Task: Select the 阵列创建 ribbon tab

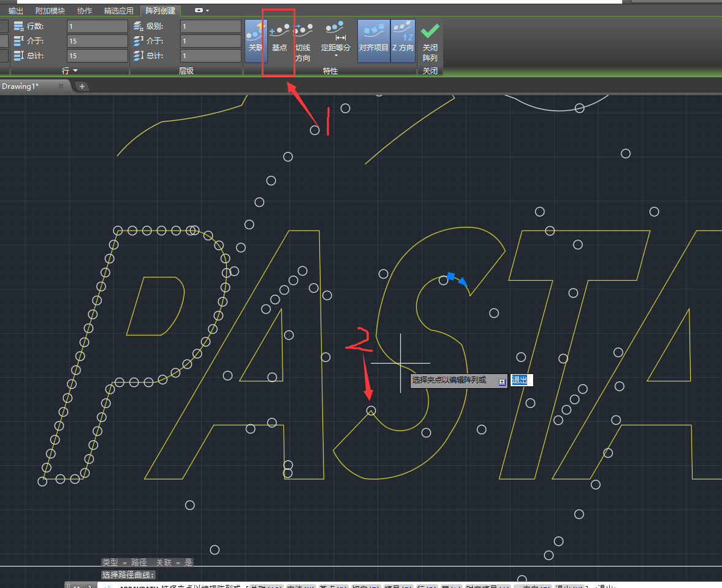Action: tap(160, 10)
